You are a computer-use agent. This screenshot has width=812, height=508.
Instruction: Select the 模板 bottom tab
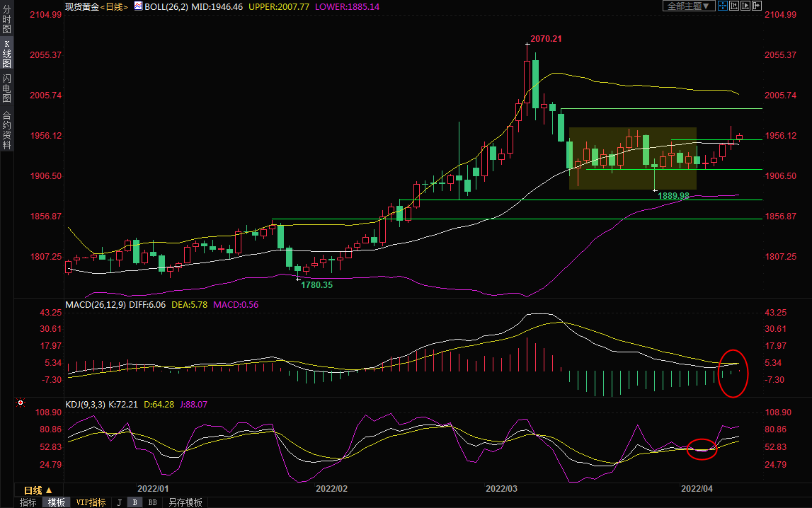coord(56,502)
